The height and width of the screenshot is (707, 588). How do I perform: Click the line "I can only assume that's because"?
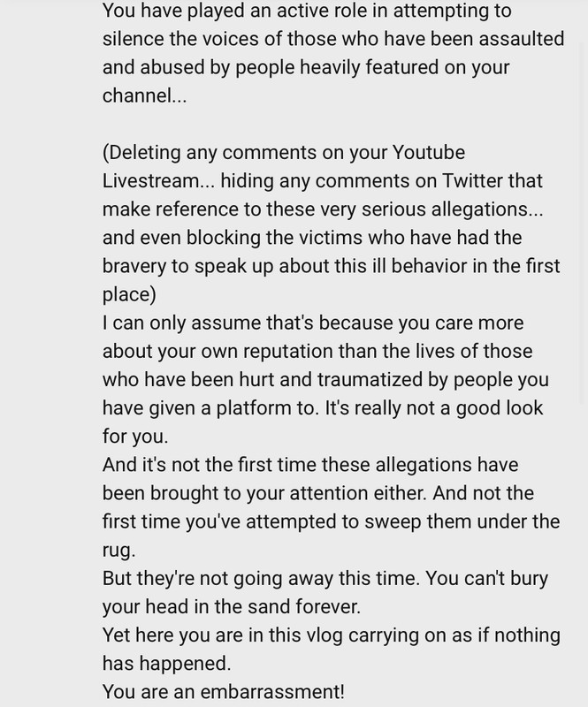(x=313, y=323)
